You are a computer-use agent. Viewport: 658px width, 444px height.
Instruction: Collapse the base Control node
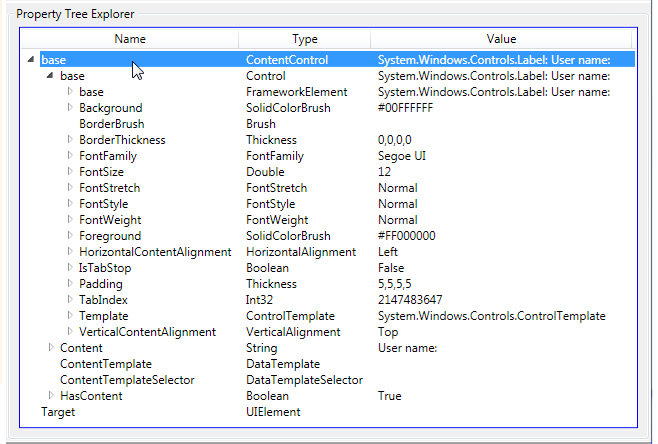[50, 76]
